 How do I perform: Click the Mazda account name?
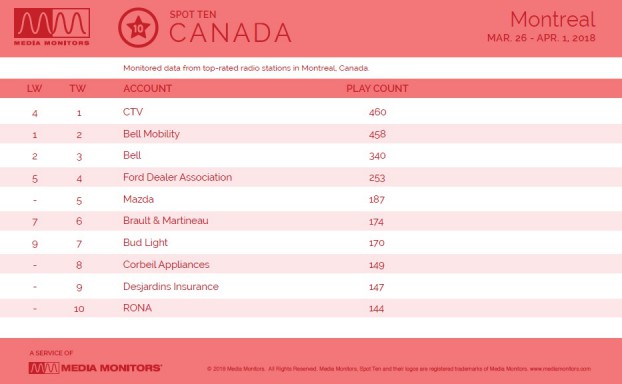coord(138,199)
